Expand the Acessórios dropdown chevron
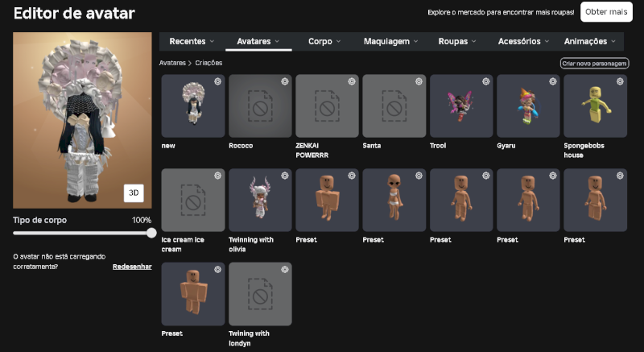This screenshot has height=352, width=644. (547, 42)
